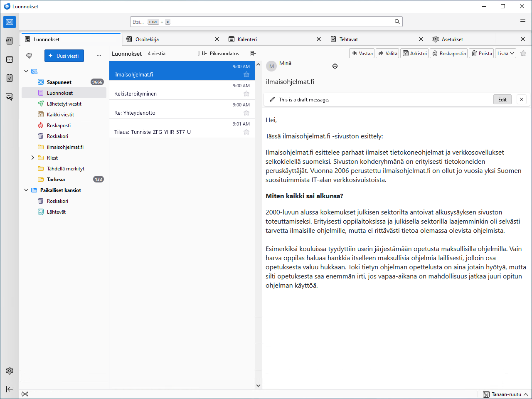This screenshot has width=532, height=399.
Task: Close the Tehtävät tab
Action: click(421, 39)
